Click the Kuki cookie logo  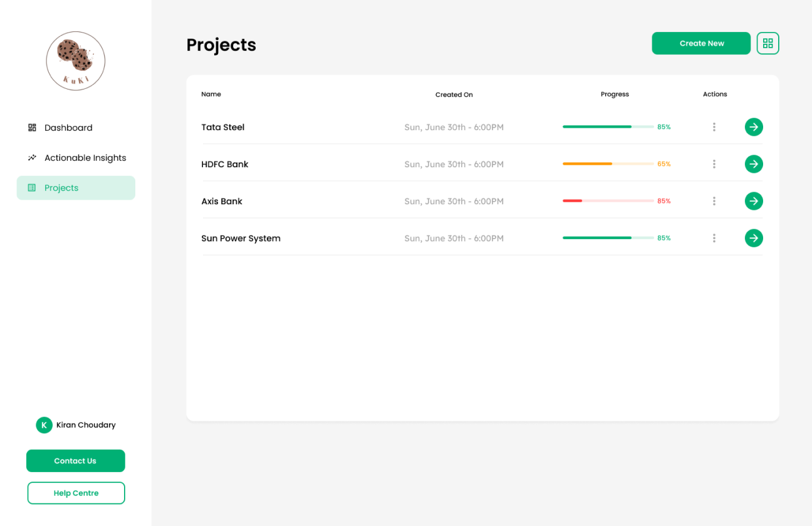pos(76,61)
